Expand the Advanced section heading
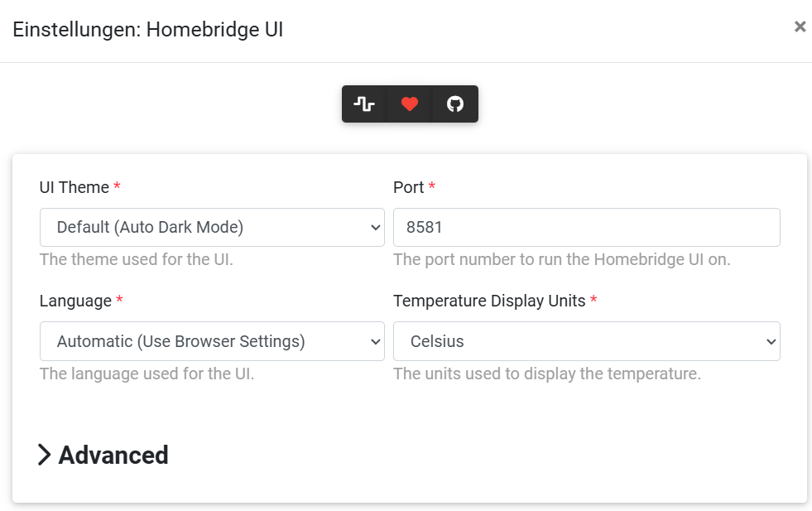The image size is (812, 511). click(113, 455)
